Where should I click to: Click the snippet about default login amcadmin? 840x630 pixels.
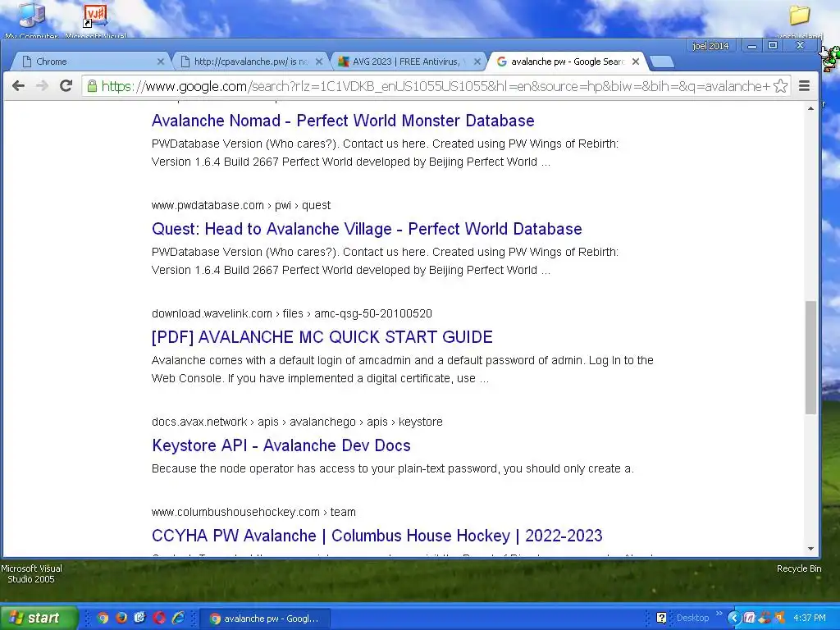pos(402,369)
